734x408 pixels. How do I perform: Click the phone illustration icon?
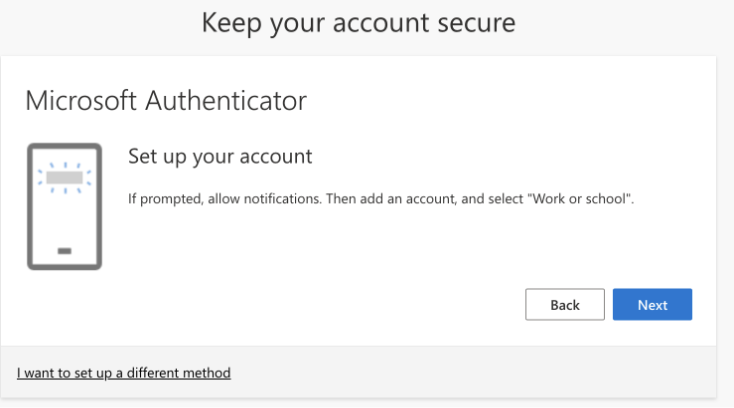64,206
